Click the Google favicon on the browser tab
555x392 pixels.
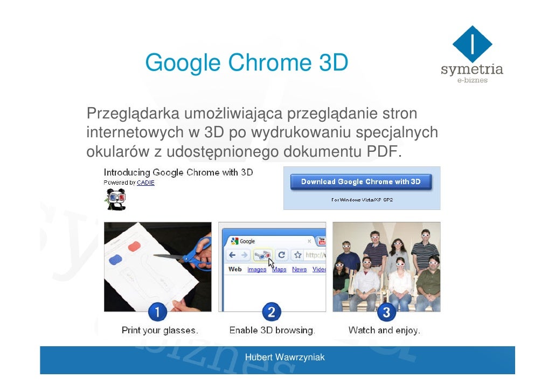[234, 241]
